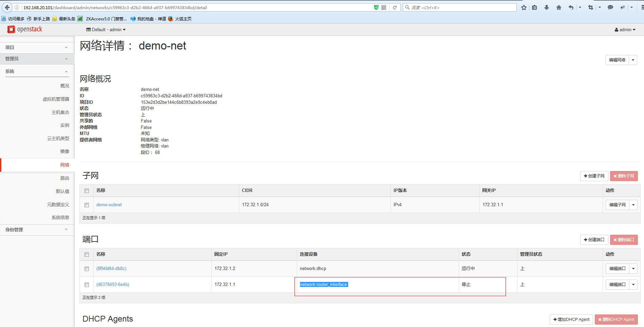Collapse the 系统 sidebar group
The image size is (644, 327).
click(37, 71)
